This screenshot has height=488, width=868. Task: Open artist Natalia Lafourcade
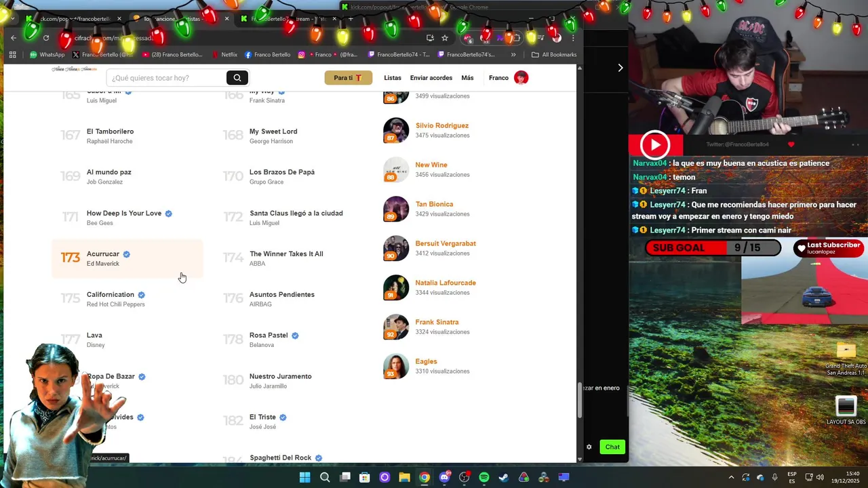(x=446, y=283)
